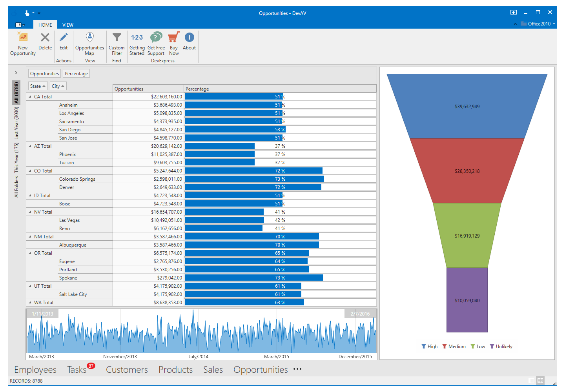565x392 pixels.
Task: Click the Buy Now shopping cart
Action: (174, 38)
